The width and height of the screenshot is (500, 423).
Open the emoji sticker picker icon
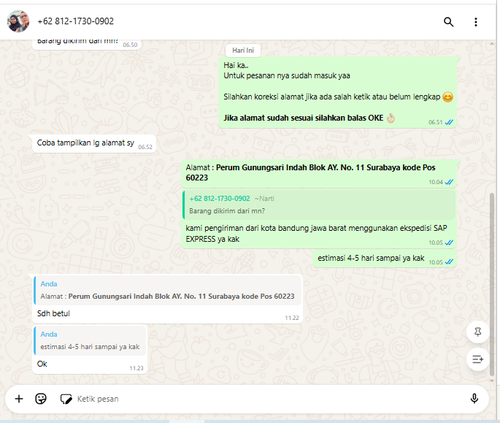tap(41, 399)
